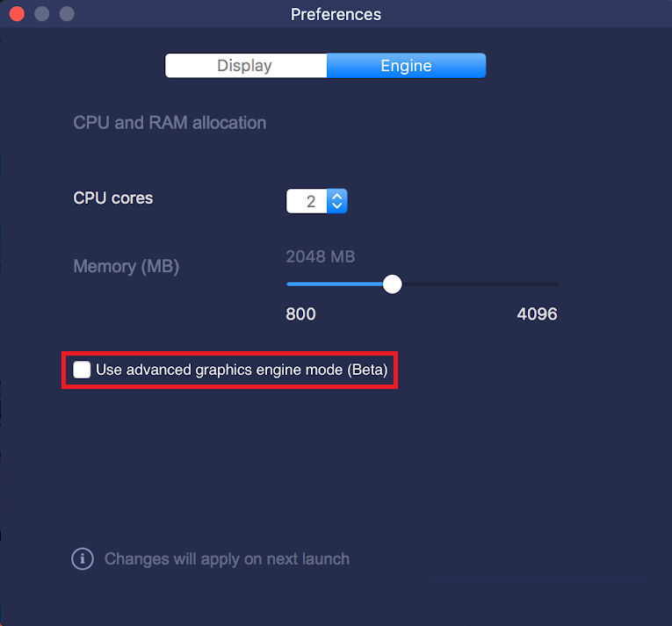Close the Preferences window with red button

click(x=18, y=14)
